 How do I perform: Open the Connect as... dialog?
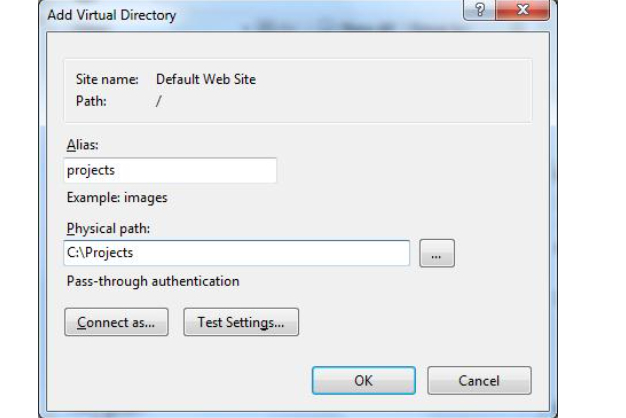[116, 323]
